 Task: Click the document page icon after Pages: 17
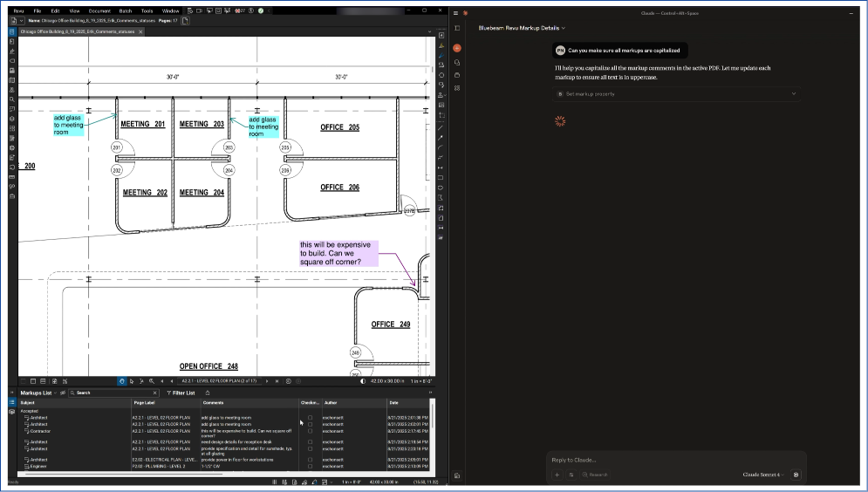tap(186, 20)
